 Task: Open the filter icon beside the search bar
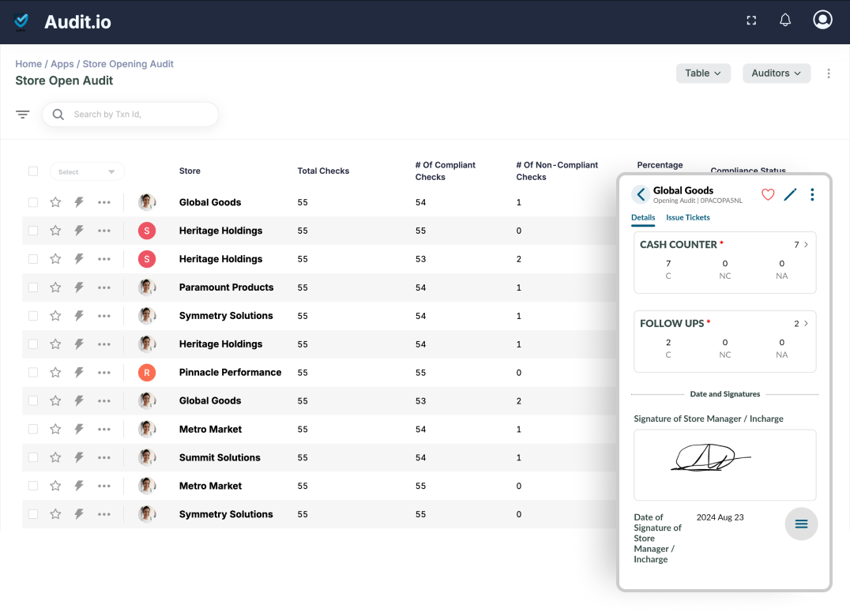pyautogui.click(x=22, y=114)
